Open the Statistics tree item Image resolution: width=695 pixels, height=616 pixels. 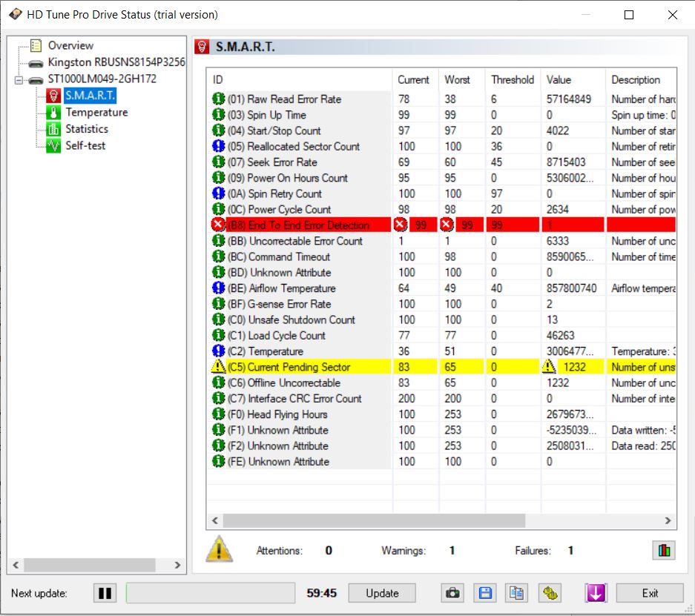tap(87, 129)
